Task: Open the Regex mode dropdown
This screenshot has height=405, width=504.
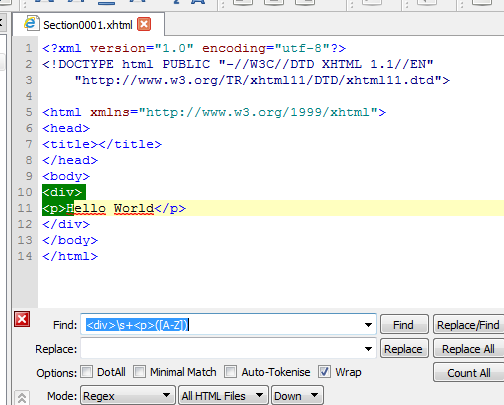Action: pos(128,396)
